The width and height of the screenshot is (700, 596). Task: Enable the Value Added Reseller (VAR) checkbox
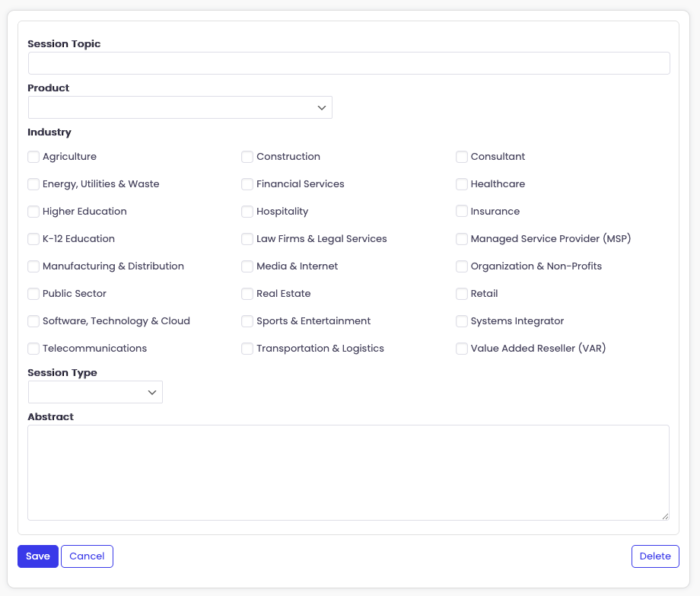pos(462,349)
